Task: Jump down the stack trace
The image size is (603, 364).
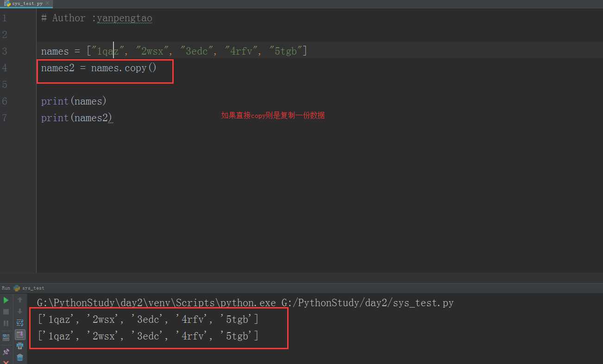Action: pyautogui.click(x=20, y=312)
